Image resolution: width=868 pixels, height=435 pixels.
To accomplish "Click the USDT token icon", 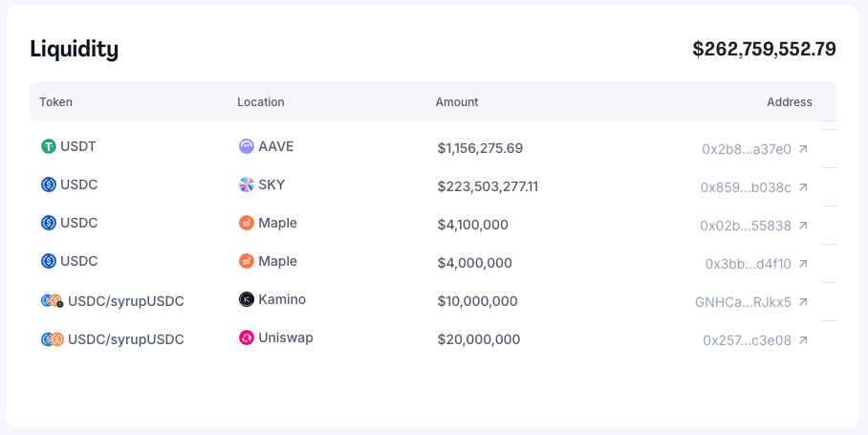I will coord(49,147).
